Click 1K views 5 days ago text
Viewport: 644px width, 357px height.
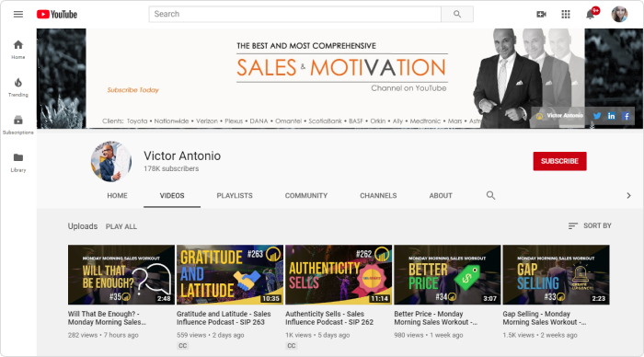pyautogui.click(x=317, y=335)
